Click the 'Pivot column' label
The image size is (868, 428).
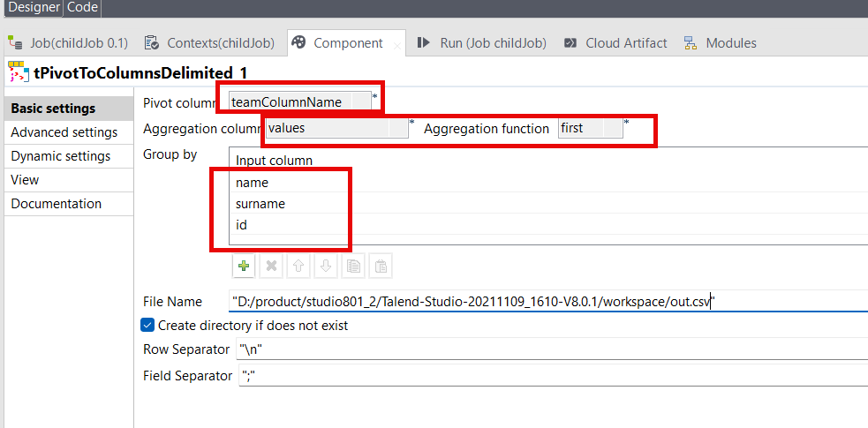coord(178,103)
